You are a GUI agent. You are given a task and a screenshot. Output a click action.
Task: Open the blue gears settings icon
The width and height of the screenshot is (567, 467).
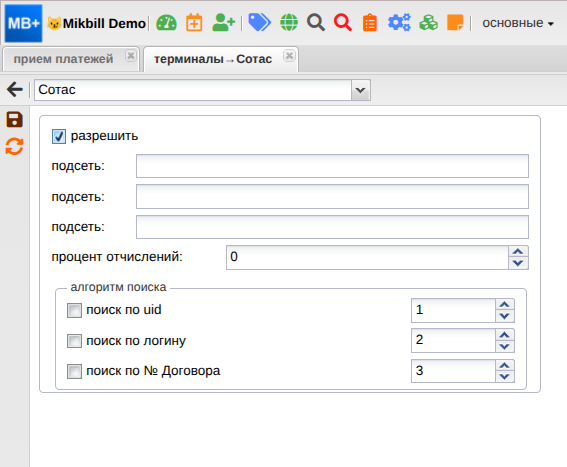399,22
